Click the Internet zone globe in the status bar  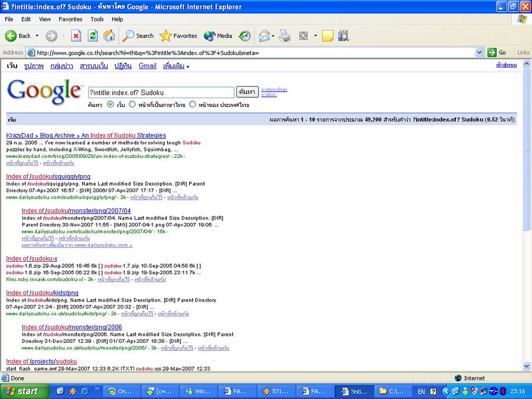[458, 378]
